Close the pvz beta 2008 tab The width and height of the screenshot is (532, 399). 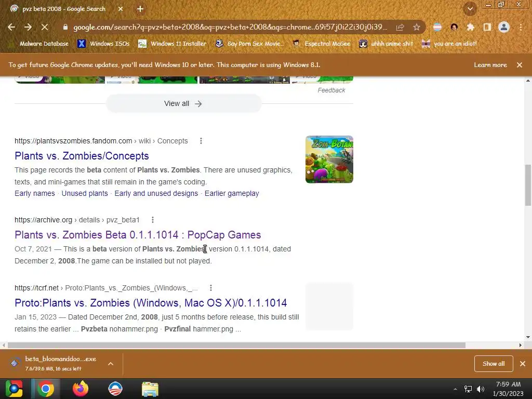(x=121, y=9)
